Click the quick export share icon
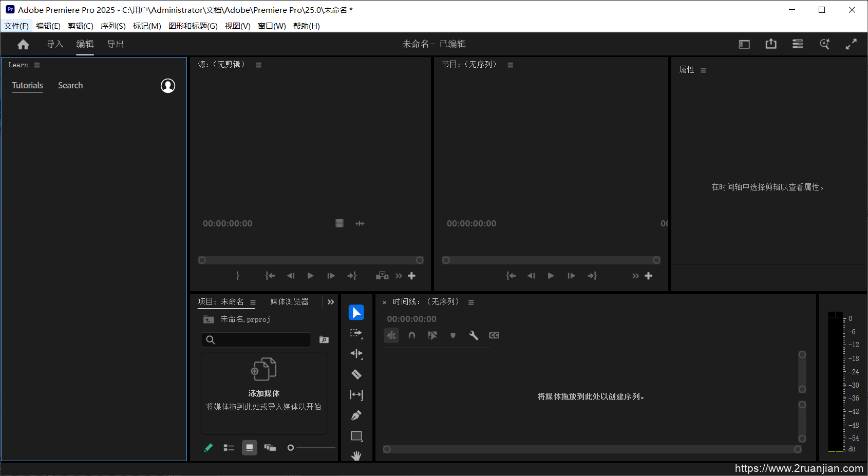Viewport: 868px width, 476px height. click(x=771, y=44)
